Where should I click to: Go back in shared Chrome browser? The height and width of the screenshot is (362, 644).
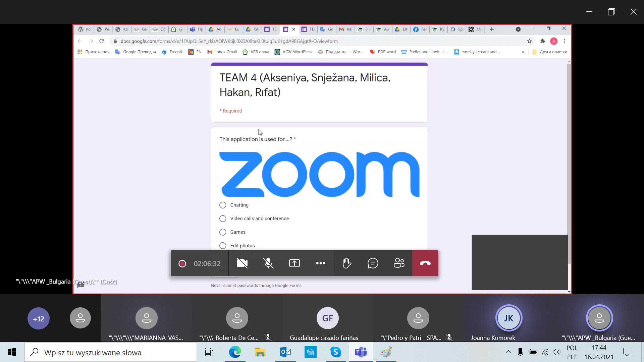pyautogui.click(x=80, y=41)
